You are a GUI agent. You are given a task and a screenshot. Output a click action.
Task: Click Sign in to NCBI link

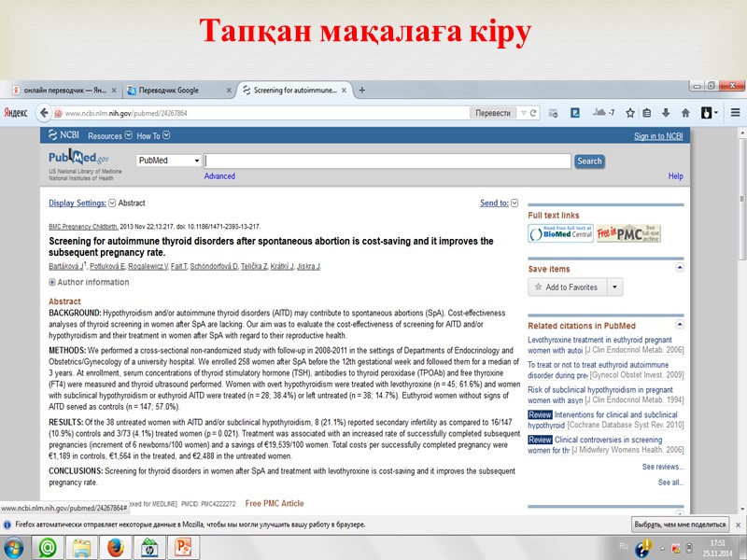(658, 136)
